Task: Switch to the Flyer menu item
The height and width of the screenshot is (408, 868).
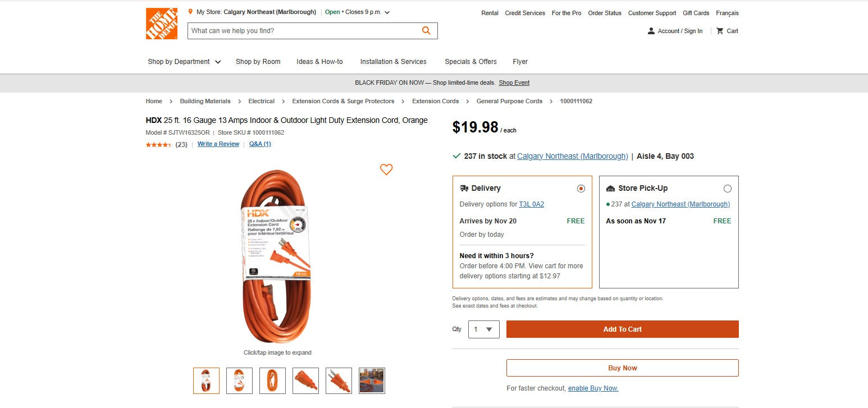Action: click(x=520, y=62)
